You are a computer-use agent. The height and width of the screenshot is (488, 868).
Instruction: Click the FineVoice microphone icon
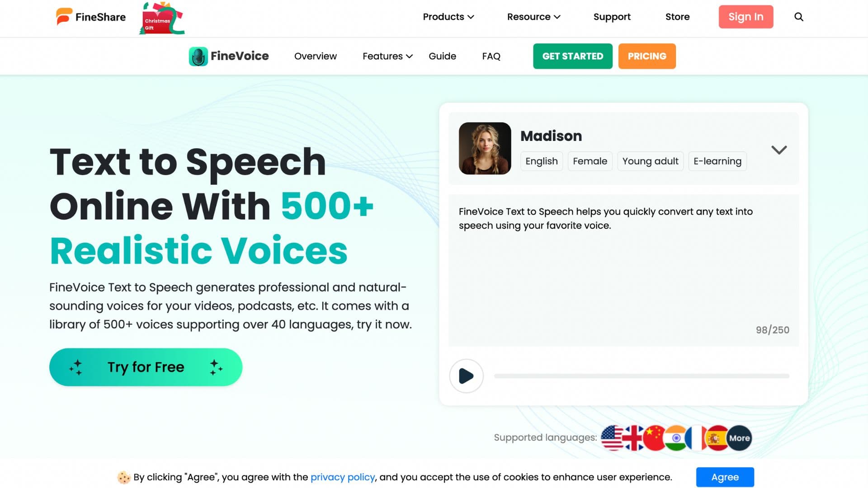[198, 56]
